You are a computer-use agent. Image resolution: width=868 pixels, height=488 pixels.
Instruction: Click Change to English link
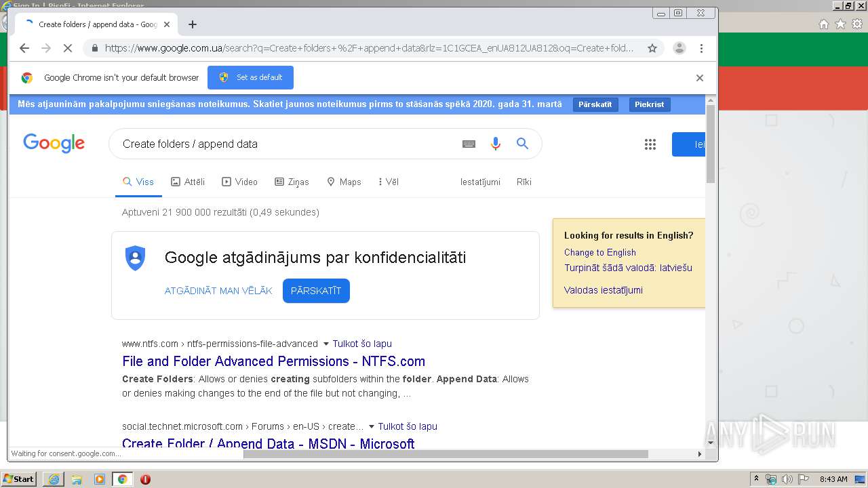(x=600, y=252)
